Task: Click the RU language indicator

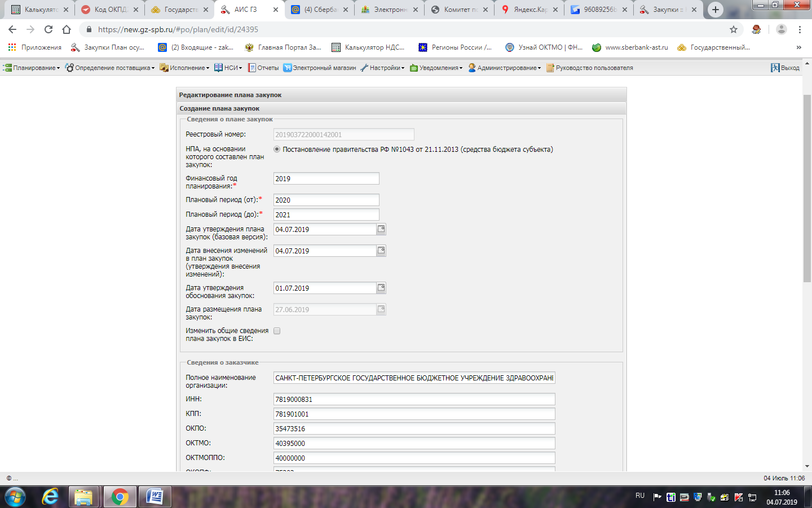Action: 640,496
